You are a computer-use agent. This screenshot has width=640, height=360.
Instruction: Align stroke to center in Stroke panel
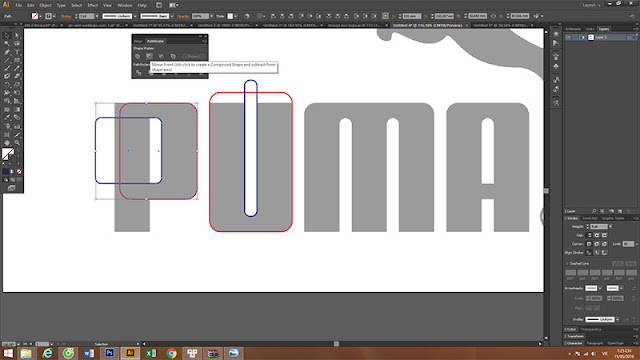[589, 253]
